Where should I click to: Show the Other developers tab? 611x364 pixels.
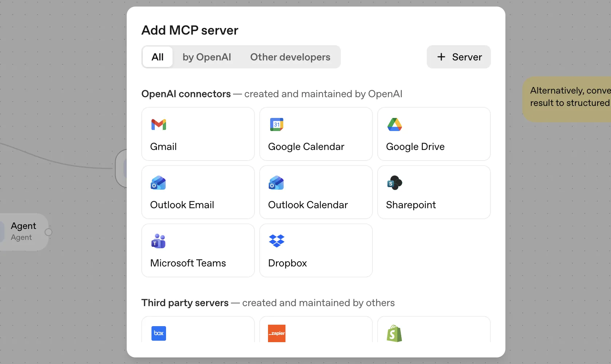click(290, 57)
